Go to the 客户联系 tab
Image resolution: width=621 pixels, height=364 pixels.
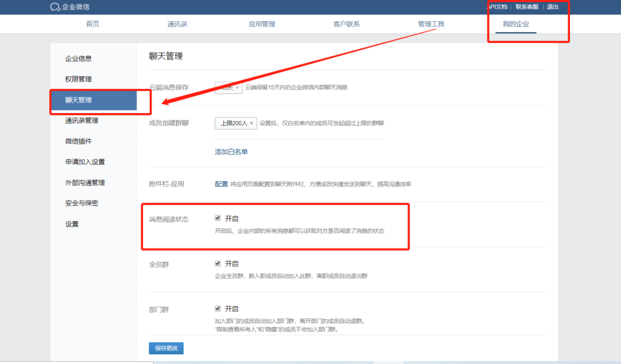[346, 24]
